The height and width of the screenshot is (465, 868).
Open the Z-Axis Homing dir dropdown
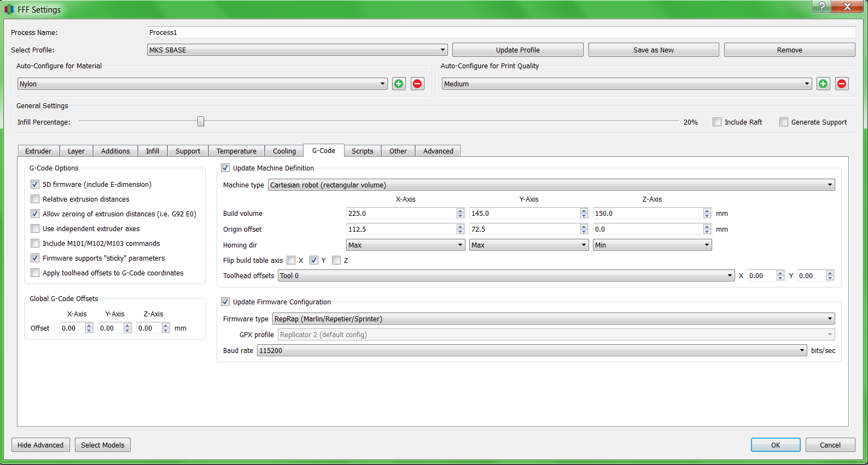653,245
